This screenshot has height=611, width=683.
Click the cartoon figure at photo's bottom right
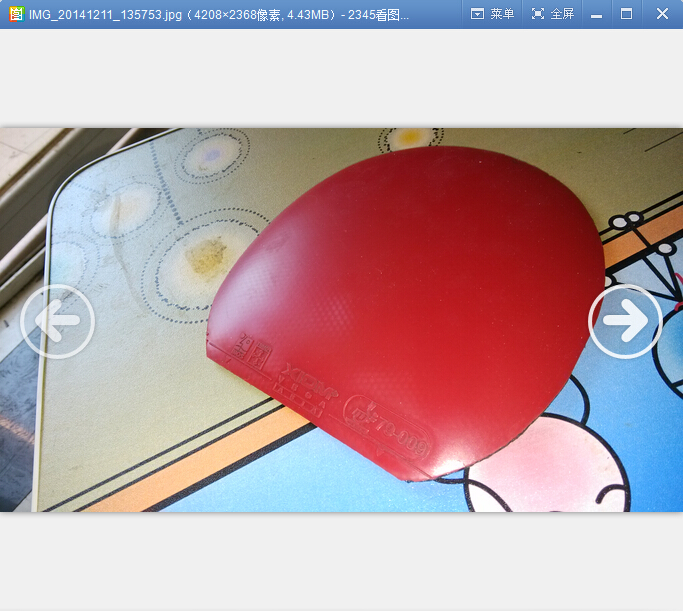tap(560, 470)
